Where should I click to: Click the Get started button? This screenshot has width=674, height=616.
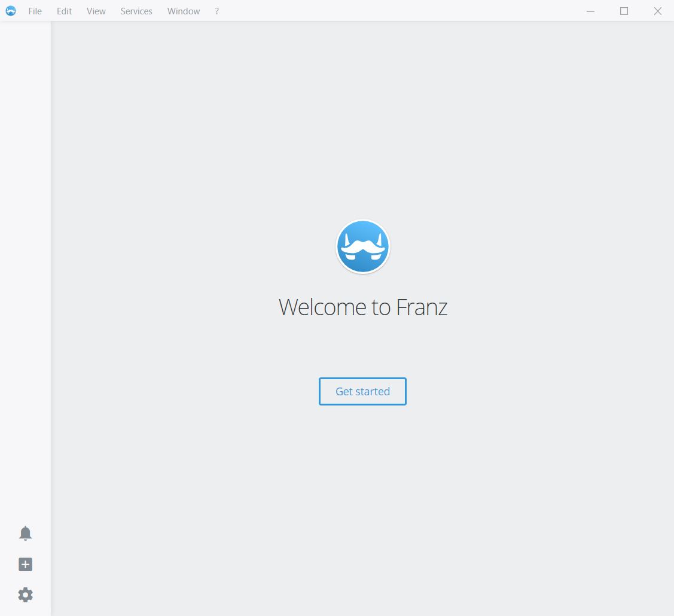tap(362, 391)
